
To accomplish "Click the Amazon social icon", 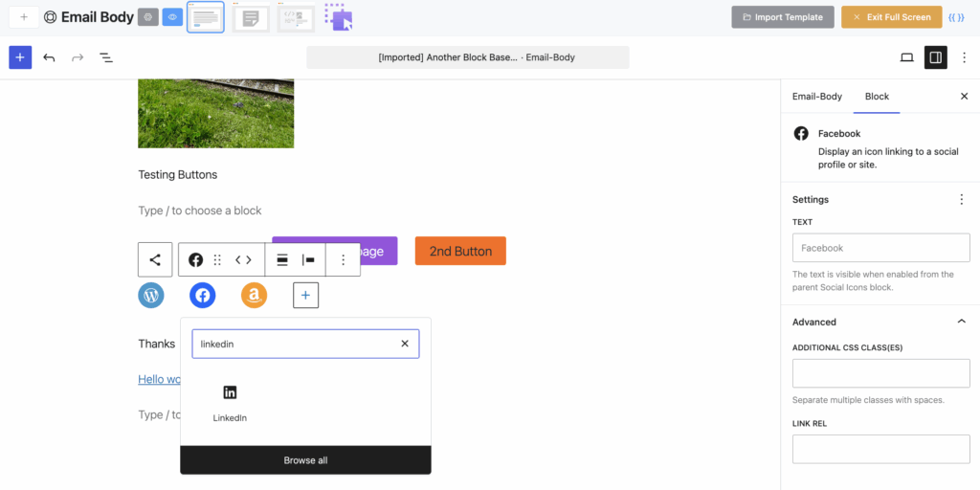I will click(254, 296).
